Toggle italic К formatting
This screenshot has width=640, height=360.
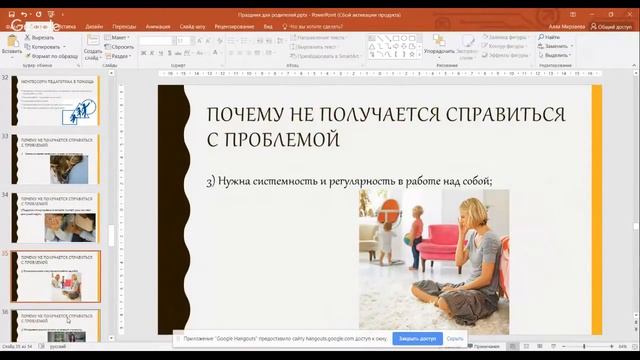[x=152, y=53]
